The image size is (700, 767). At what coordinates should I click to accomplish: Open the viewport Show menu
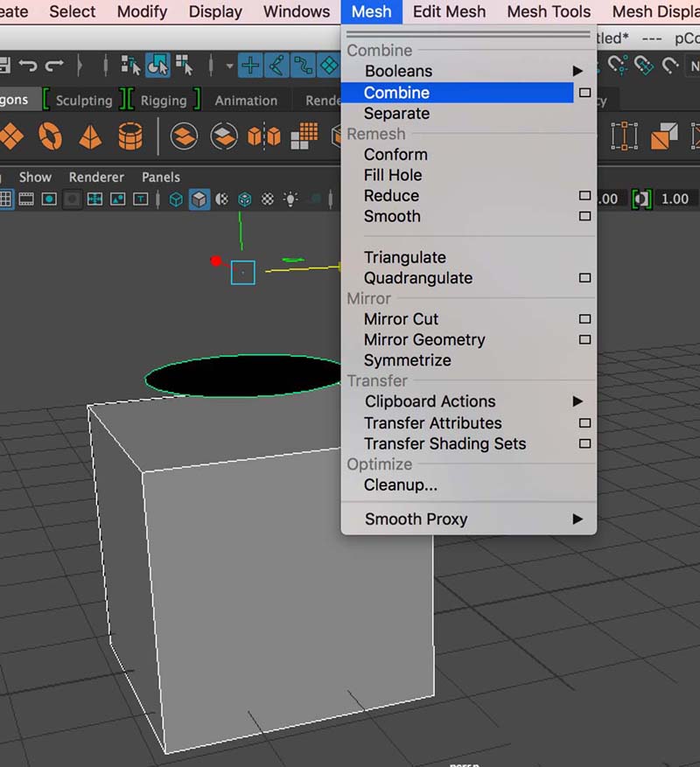[x=35, y=177]
